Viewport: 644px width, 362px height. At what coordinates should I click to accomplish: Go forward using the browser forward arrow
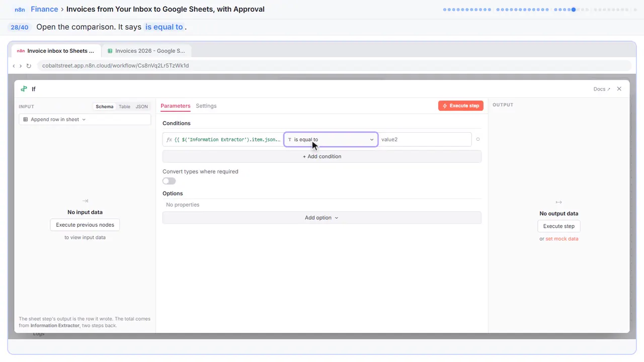(x=21, y=66)
